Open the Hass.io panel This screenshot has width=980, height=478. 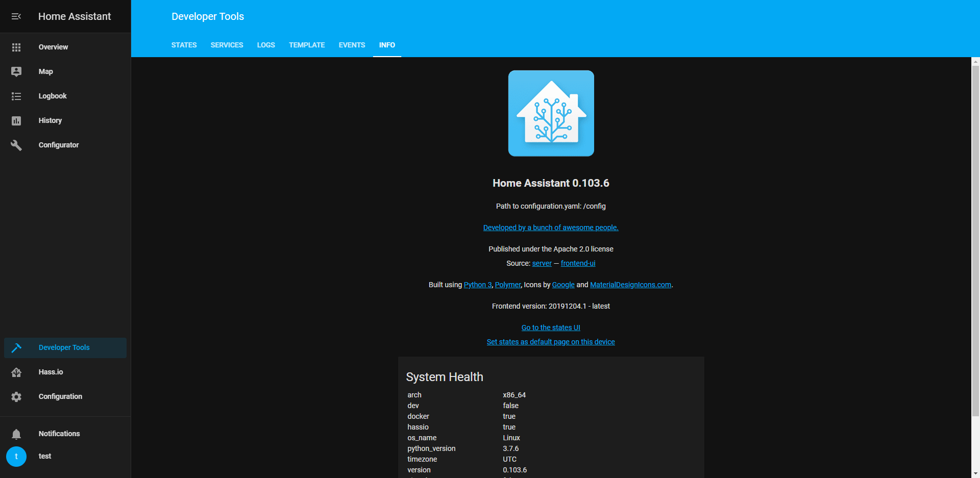65,372
